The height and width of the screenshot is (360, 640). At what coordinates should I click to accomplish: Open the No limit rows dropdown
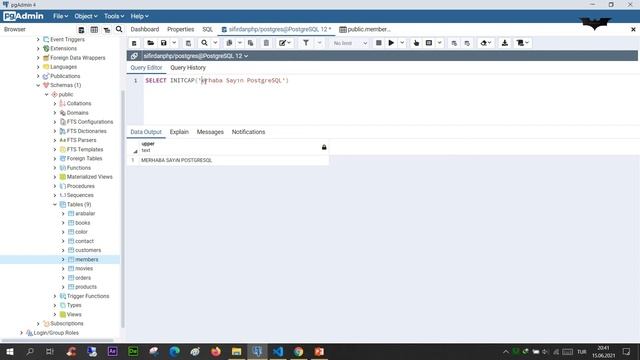(350, 43)
